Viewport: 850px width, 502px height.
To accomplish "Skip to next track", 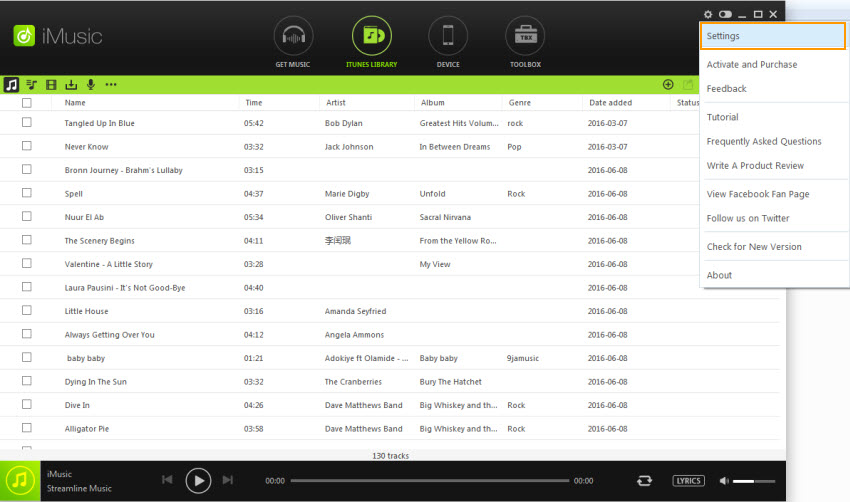I will [x=228, y=480].
